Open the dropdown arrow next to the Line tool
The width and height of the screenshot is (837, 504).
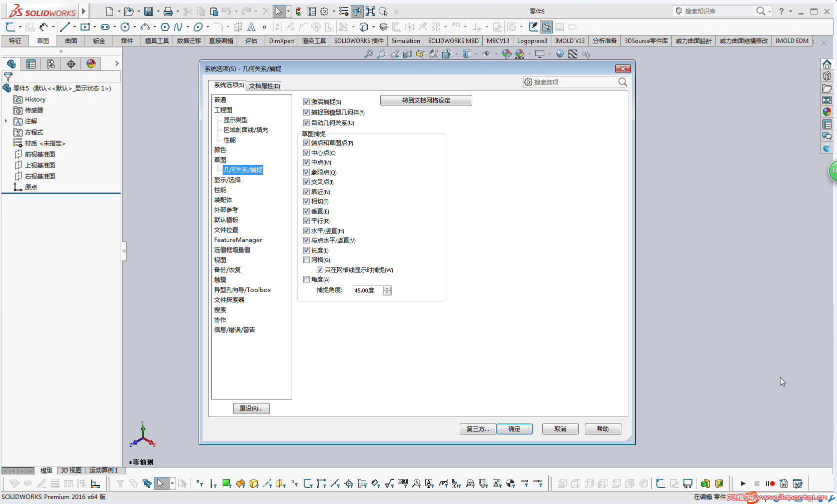(x=75, y=27)
